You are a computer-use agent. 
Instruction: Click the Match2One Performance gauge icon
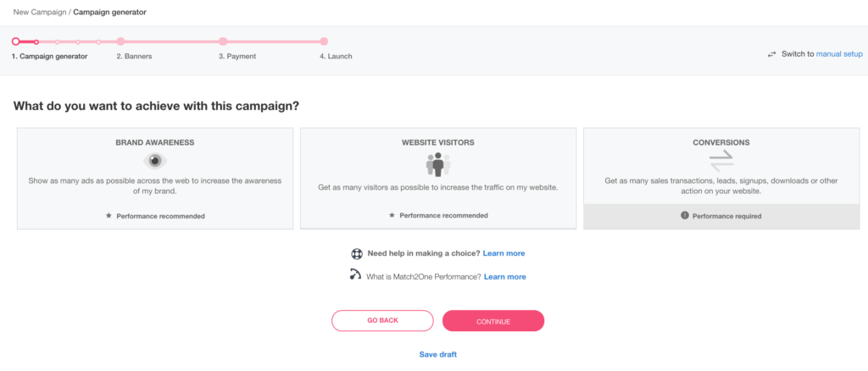tap(355, 274)
